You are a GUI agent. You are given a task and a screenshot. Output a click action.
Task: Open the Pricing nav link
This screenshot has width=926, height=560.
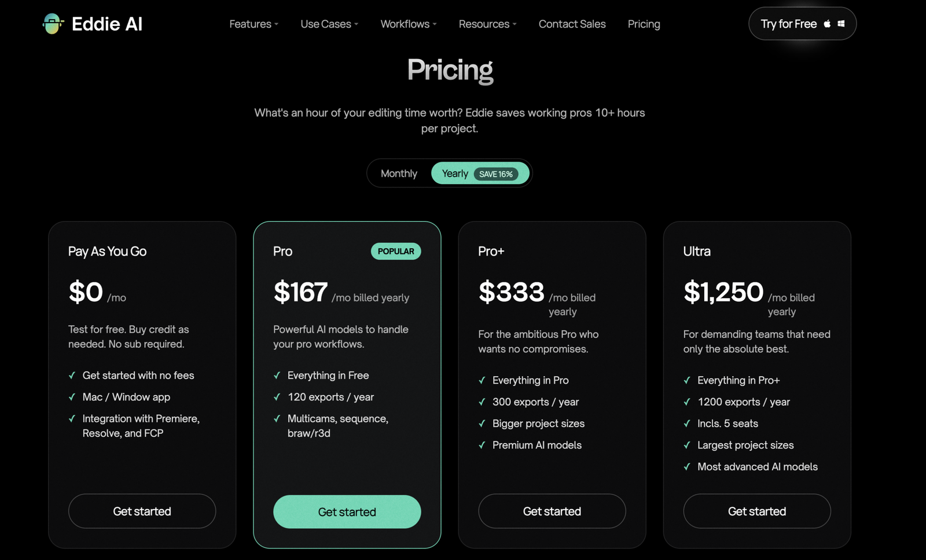coord(644,24)
